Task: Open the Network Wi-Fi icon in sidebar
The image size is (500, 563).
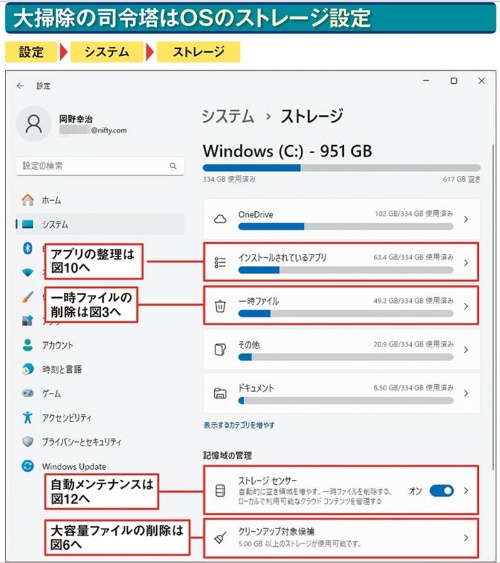Action: (28, 273)
